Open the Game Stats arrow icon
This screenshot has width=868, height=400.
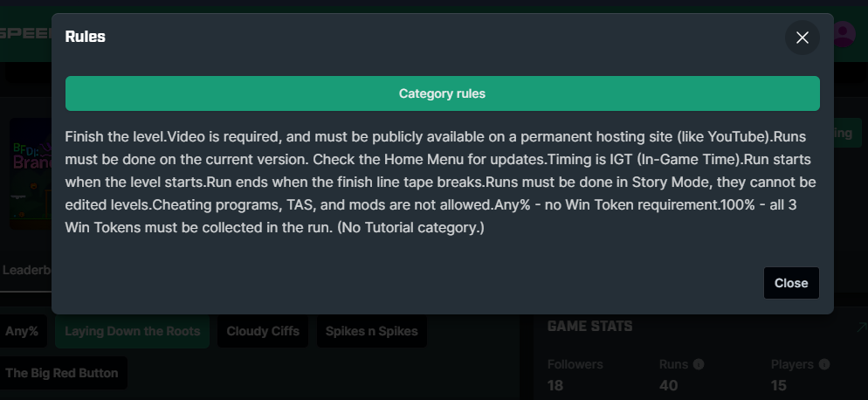pyautogui.click(x=862, y=327)
